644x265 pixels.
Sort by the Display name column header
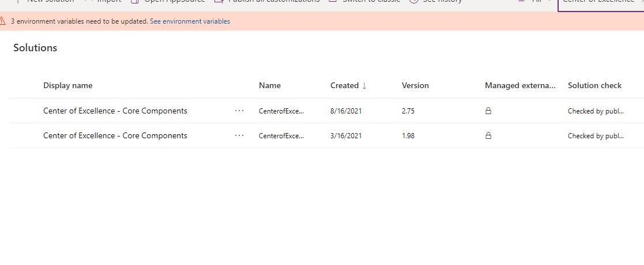click(68, 85)
